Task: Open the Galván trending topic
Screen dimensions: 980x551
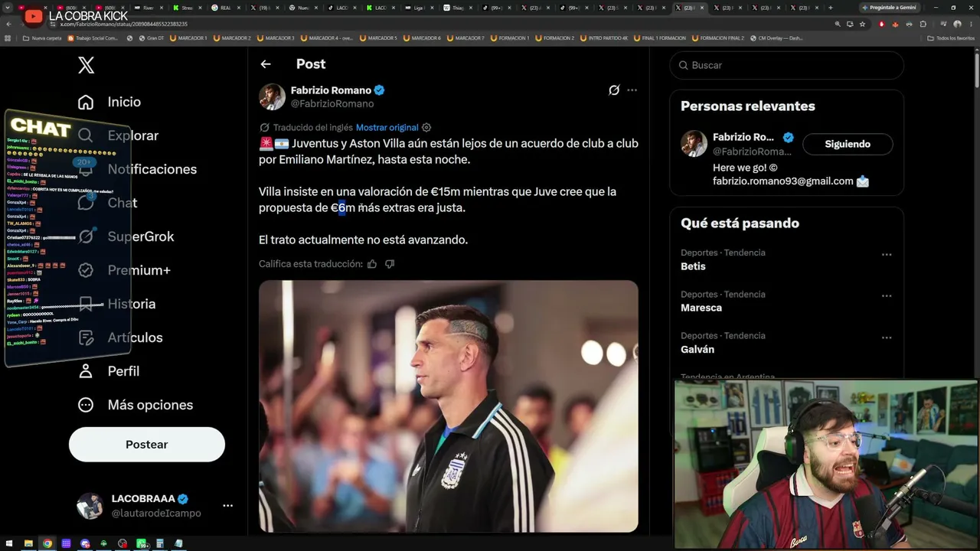Action: point(697,349)
